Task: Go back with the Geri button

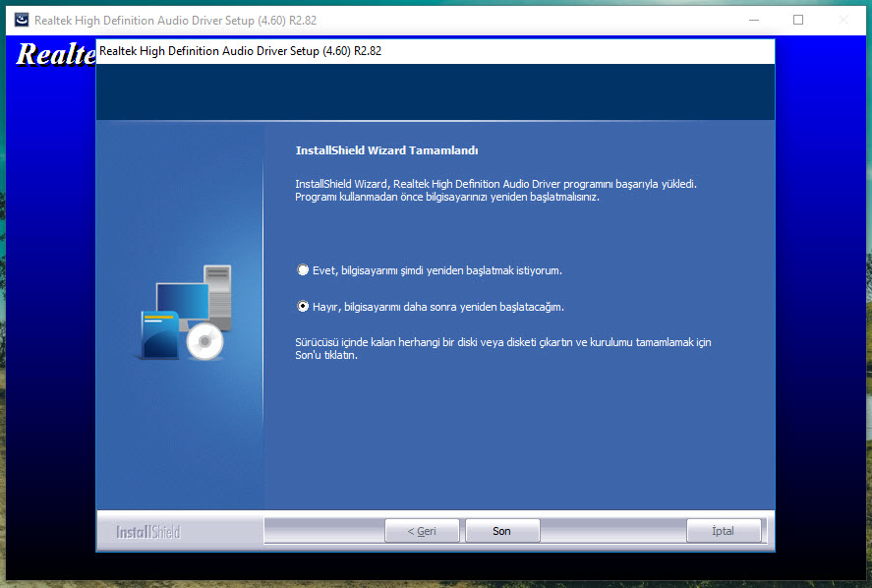Action: [x=422, y=531]
